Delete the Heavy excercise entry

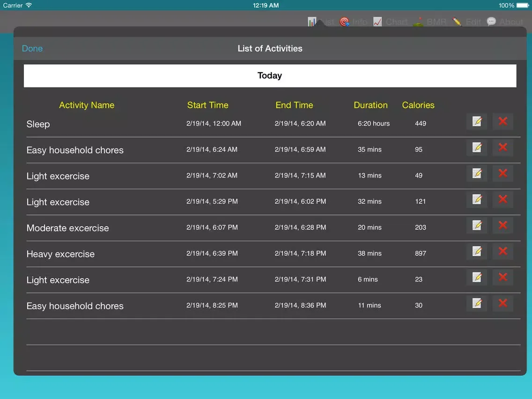tap(503, 251)
